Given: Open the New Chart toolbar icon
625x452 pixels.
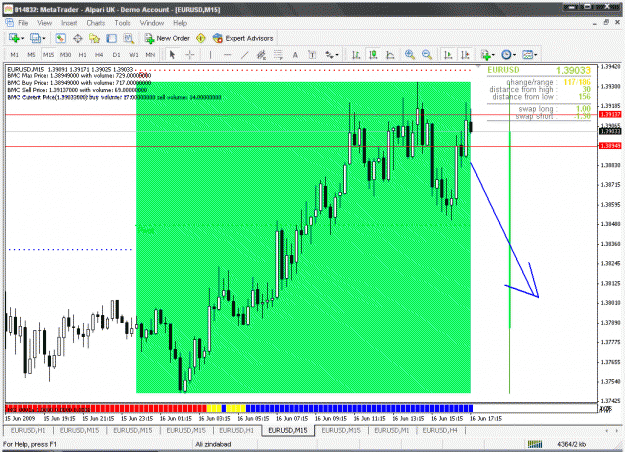Looking at the screenshot, I should click(14, 38).
